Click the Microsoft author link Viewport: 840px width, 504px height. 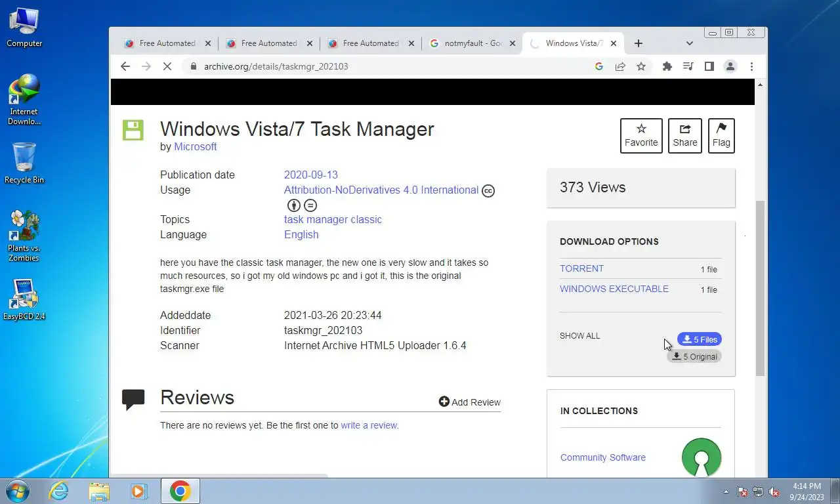(x=195, y=147)
